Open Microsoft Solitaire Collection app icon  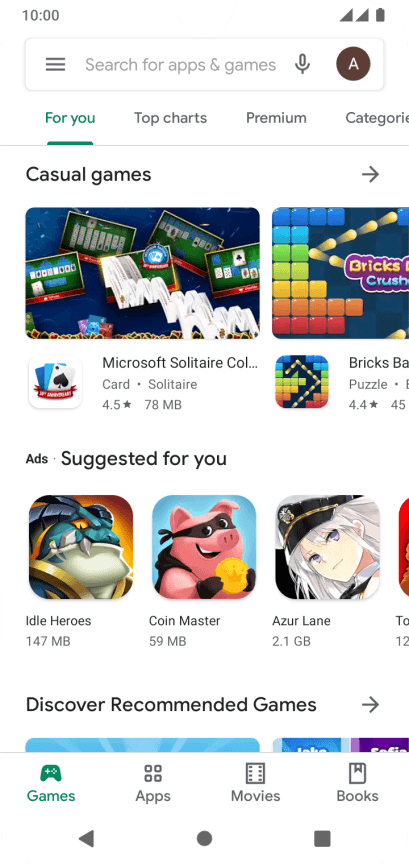(x=56, y=382)
